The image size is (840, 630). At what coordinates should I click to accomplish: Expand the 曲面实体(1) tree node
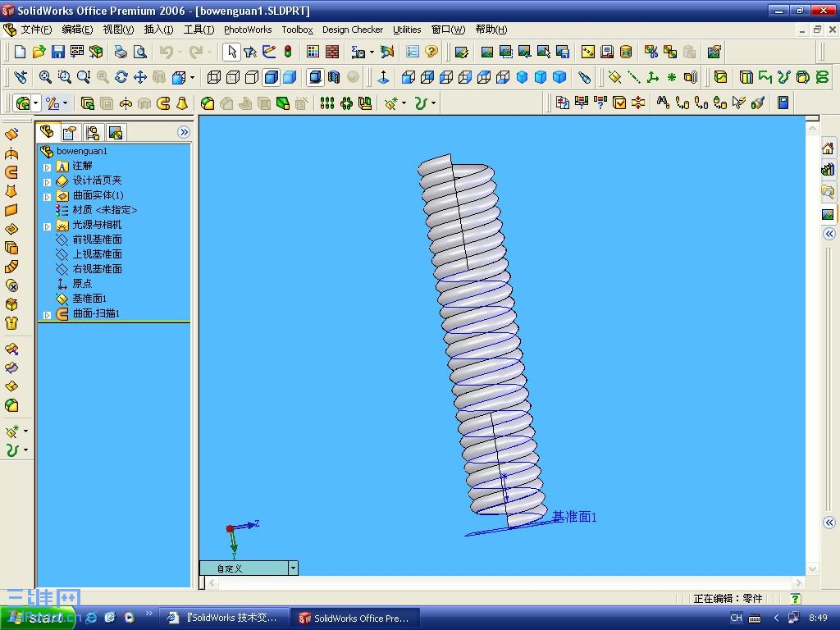[x=47, y=197]
